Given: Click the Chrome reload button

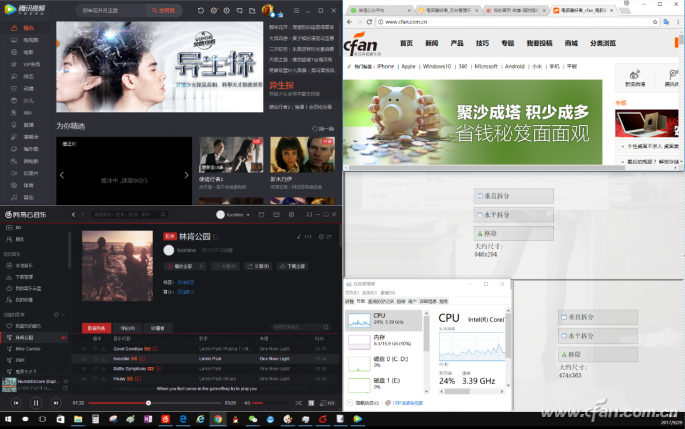Looking at the screenshot, I should coord(369,22).
